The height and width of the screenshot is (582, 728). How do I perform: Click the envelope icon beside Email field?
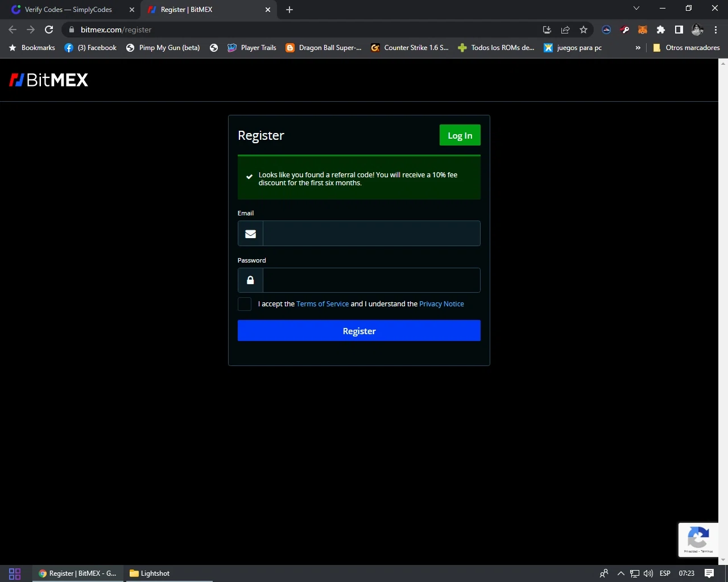pos(250,234)
